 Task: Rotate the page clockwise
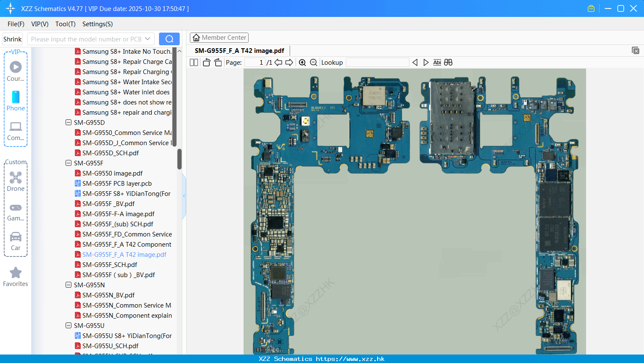click(x=218, y=63)
